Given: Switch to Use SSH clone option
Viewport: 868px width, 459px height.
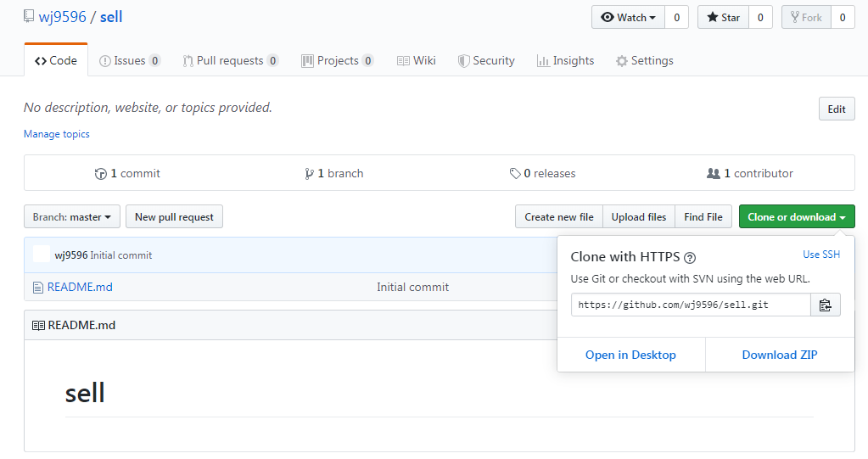Looking at the screenshot, I should click(x=821, y=255).
